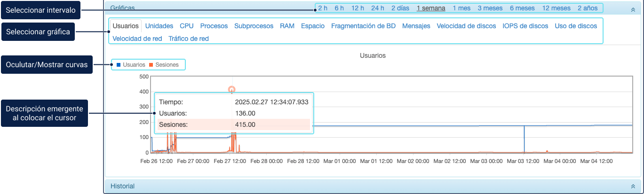Viewport: 644px width, 194px height.
Task: Open the RAM graph tab
Action: click(x=287, y=26)
